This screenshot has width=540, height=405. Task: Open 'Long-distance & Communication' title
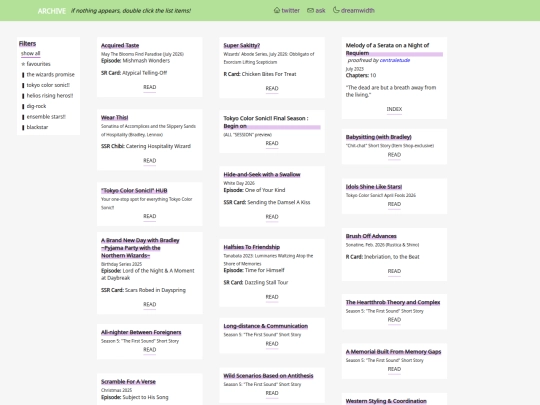266,326
